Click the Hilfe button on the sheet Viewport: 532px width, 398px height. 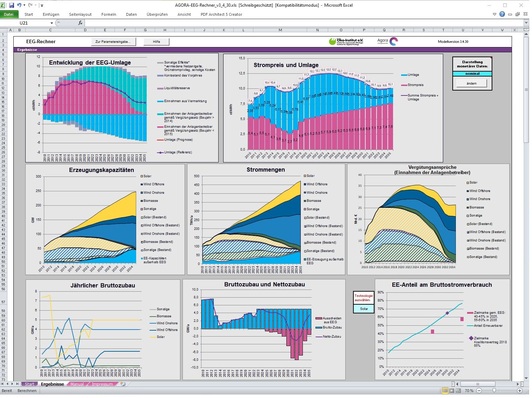[156, 42]
